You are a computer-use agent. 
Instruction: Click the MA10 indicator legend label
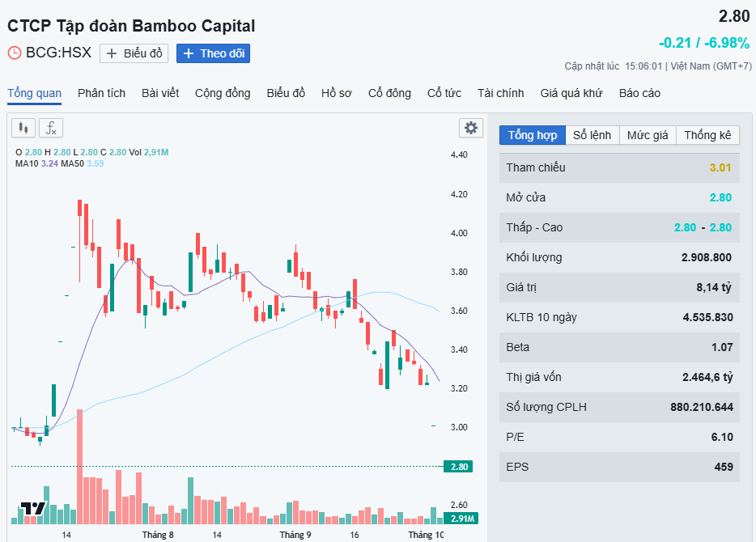click(26, 163)
